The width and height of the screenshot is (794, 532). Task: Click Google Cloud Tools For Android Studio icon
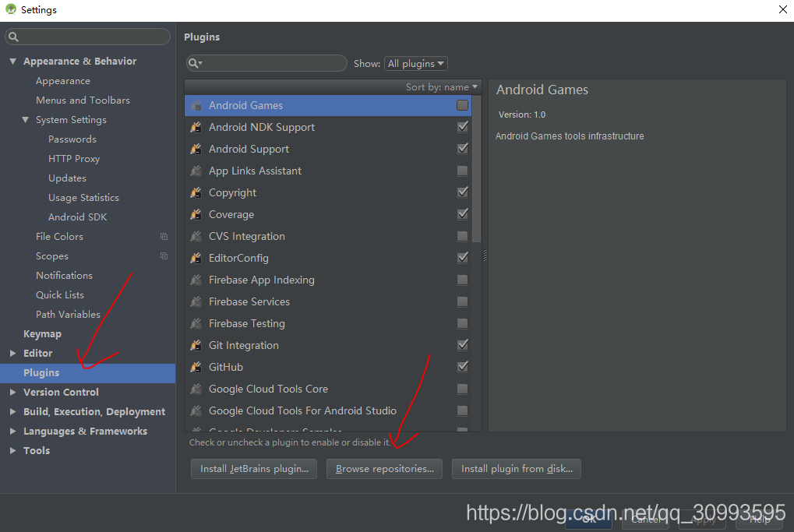coord(196,410)
